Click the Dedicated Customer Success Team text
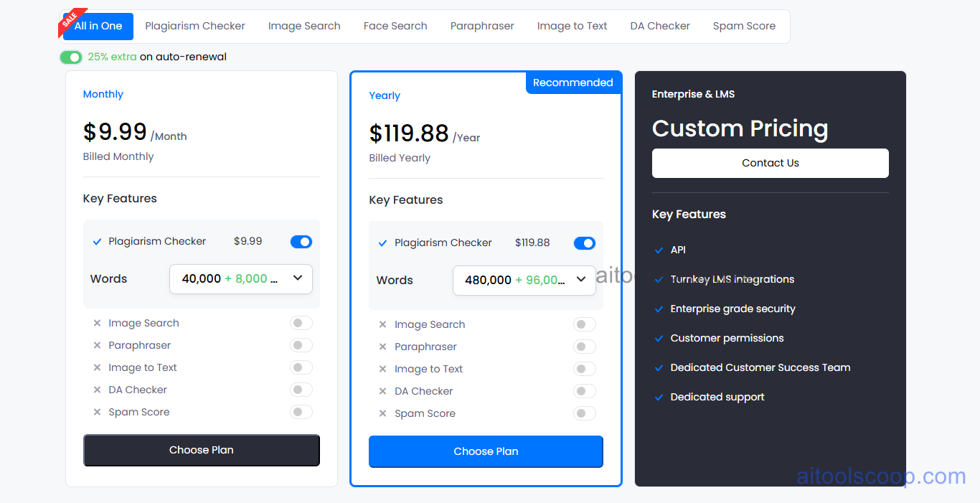 (x=760, y=367)
